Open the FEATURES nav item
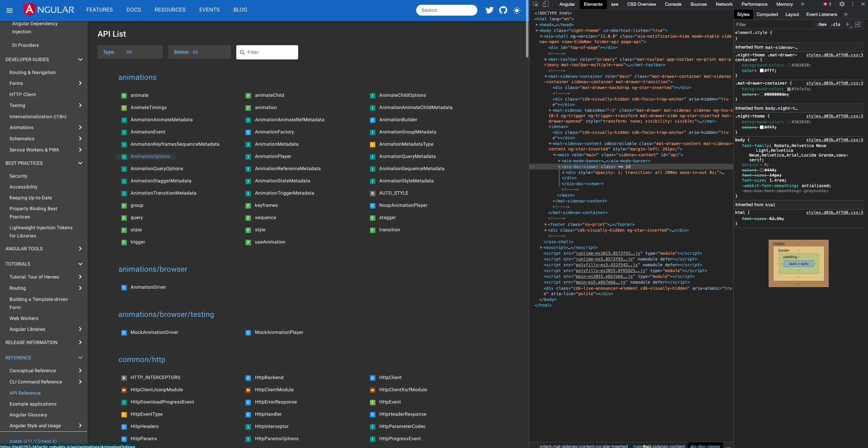The height and width of the screenshot is (448, 868). pyautogui.click(x=100, y=10)
